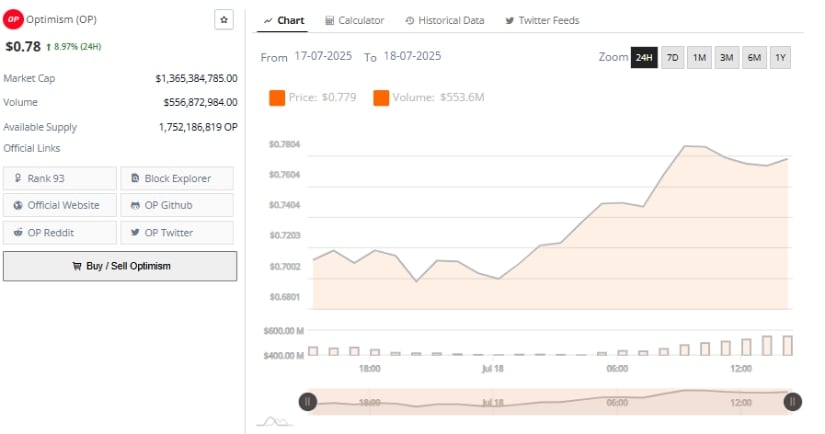Click the 8.97% (24H) change text

point(77,47)
